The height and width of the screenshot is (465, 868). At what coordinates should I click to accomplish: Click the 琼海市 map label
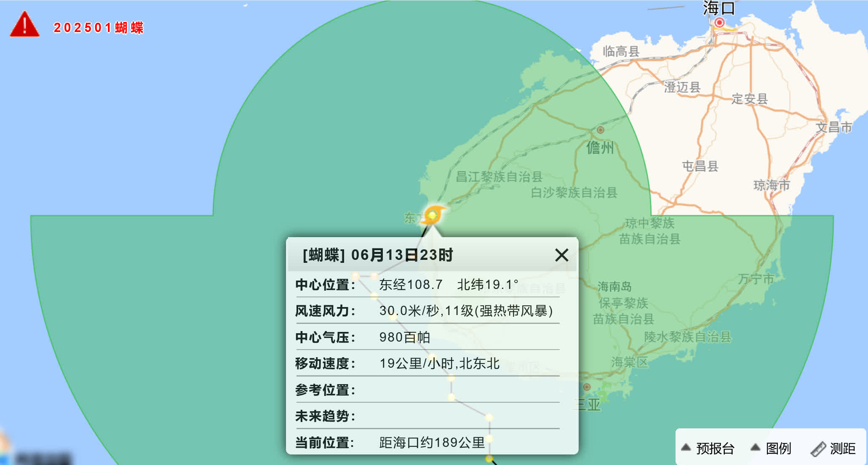coord(771,185)
